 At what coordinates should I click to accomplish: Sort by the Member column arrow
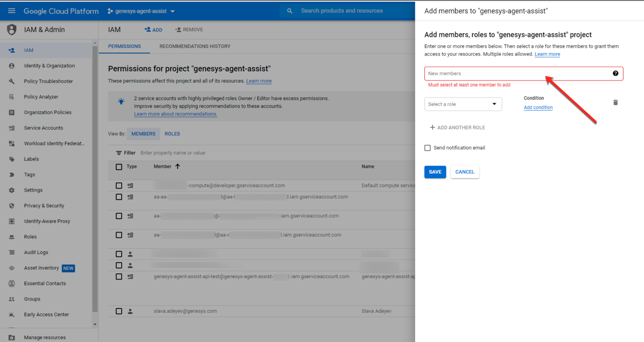click(x=178, y=167)
